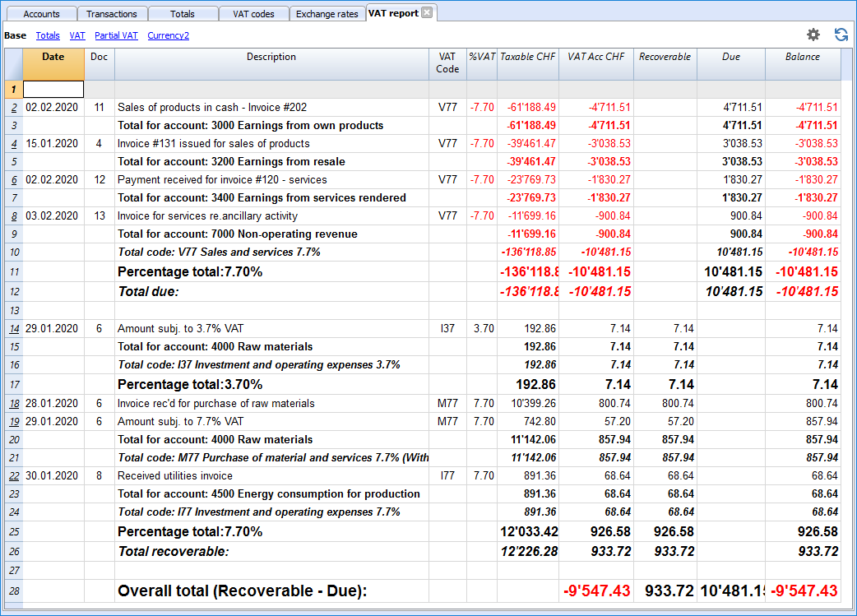The image size is (857, 616).
Task: Switch to the Transactions tab
Action: tap(112, 13)
